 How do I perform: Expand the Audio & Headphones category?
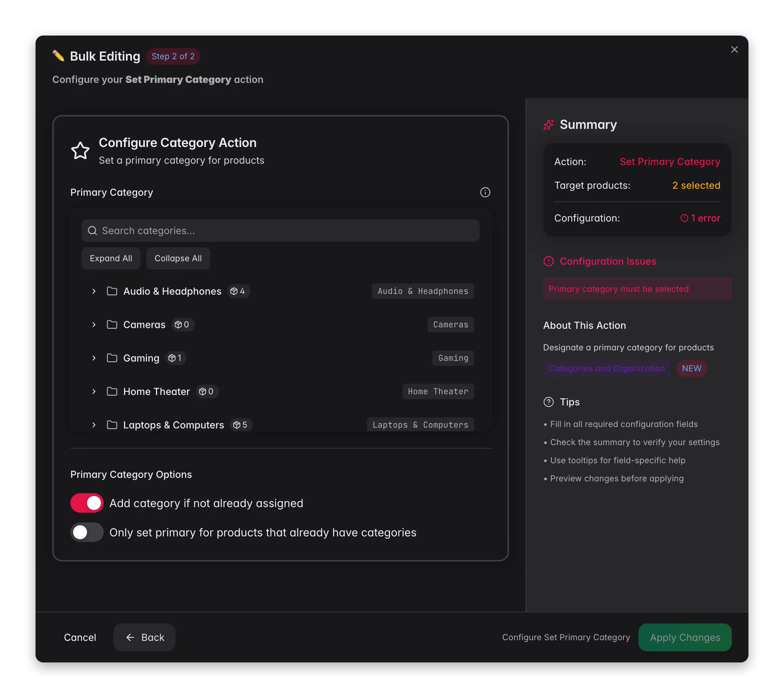tap(94, 291)
